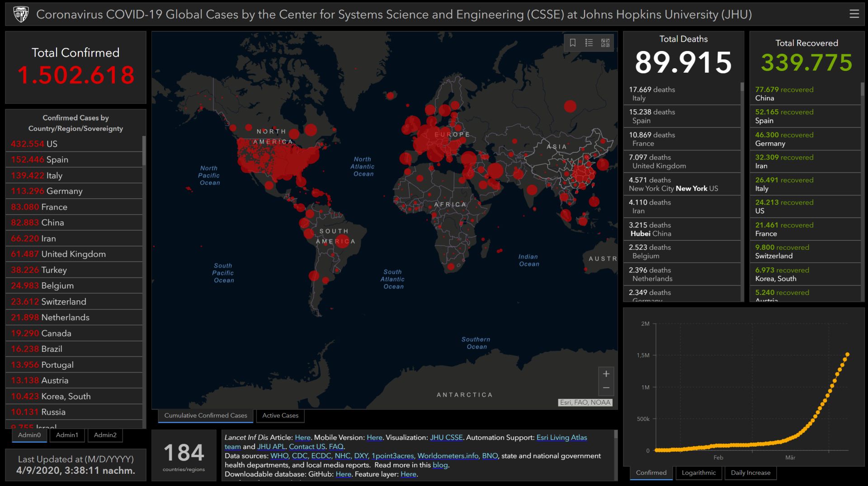Select Portugal in confirmed cases list
Screen dimensions: 868x486
74,364
